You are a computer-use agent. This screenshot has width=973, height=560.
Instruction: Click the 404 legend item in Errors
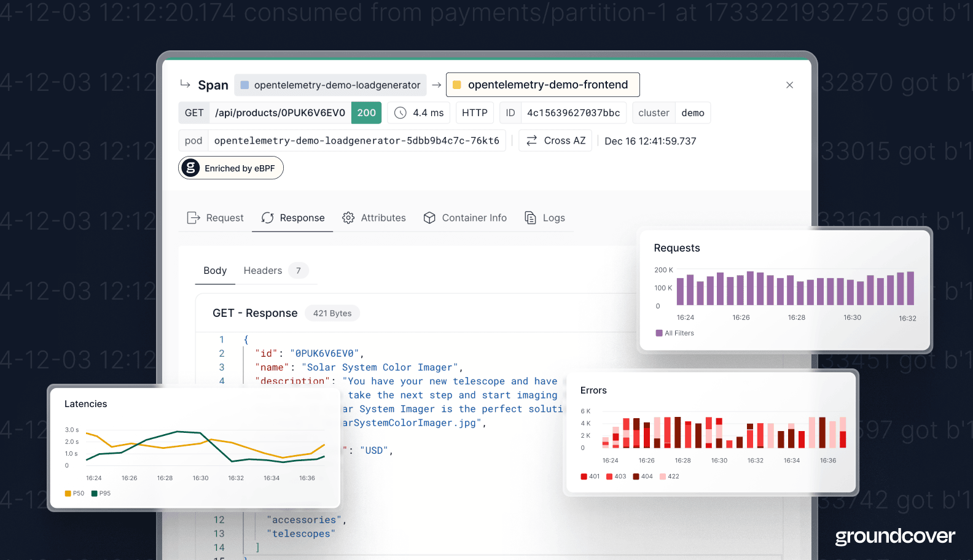click(x=643, y=476)
